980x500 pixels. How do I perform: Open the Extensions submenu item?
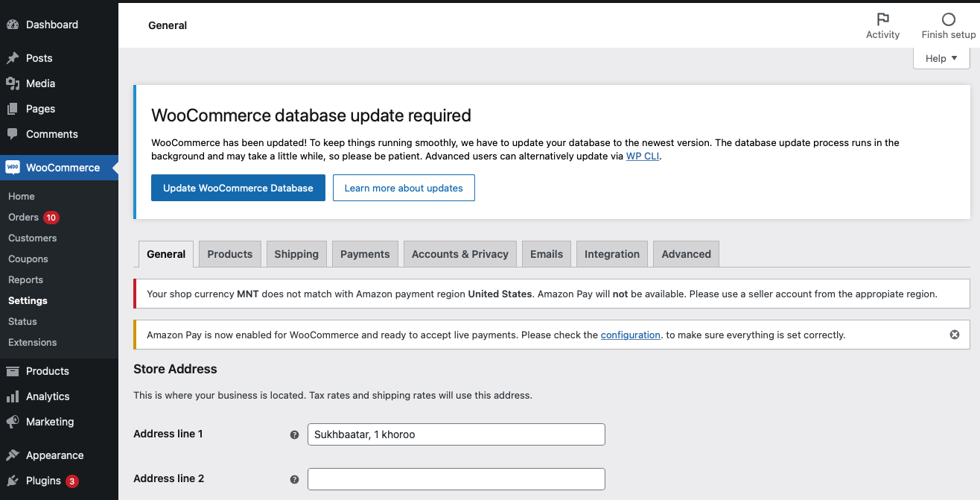coord(33,343)
